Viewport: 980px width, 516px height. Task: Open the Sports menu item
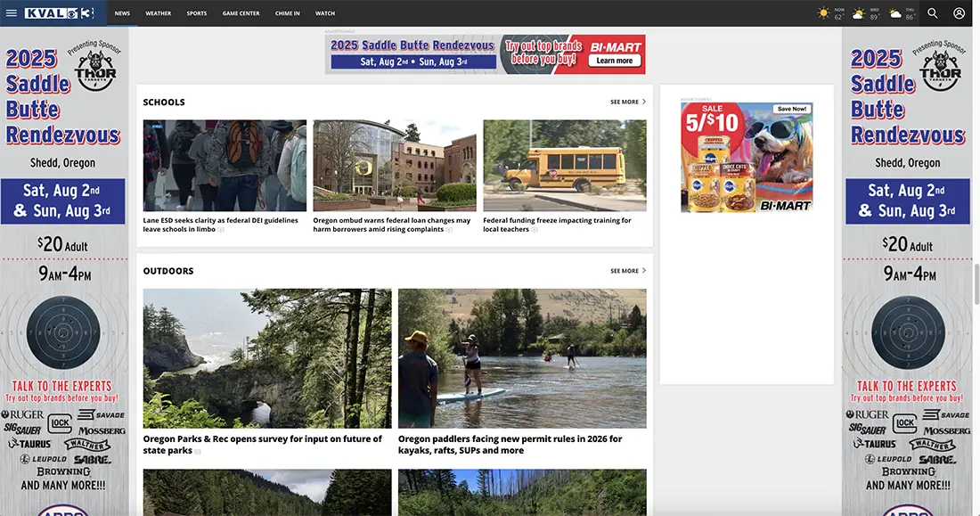(197, 13)
